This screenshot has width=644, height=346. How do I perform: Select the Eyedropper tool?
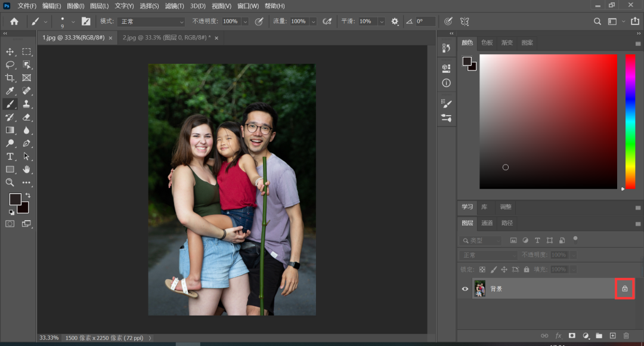[10, 91]
